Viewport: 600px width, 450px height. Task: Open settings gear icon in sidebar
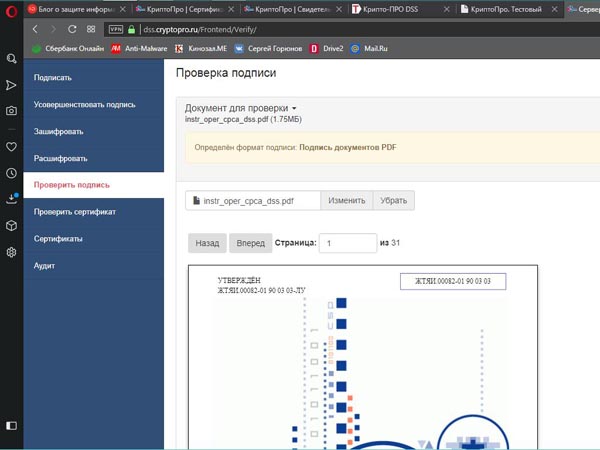click(11, 252)
